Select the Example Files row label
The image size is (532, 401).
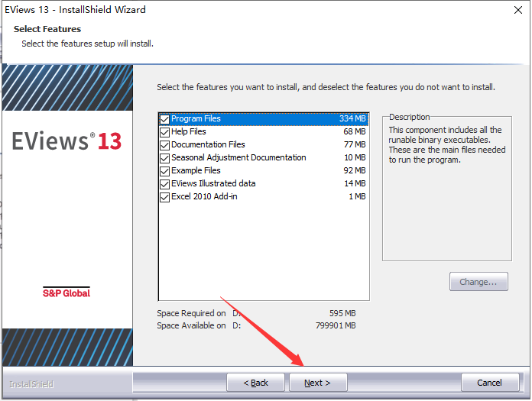[196, 170]
